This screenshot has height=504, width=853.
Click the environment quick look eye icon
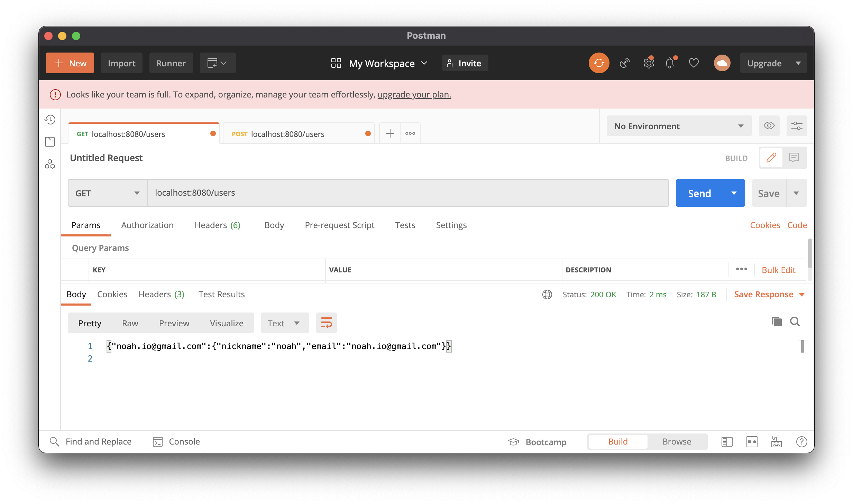(769, 125)
